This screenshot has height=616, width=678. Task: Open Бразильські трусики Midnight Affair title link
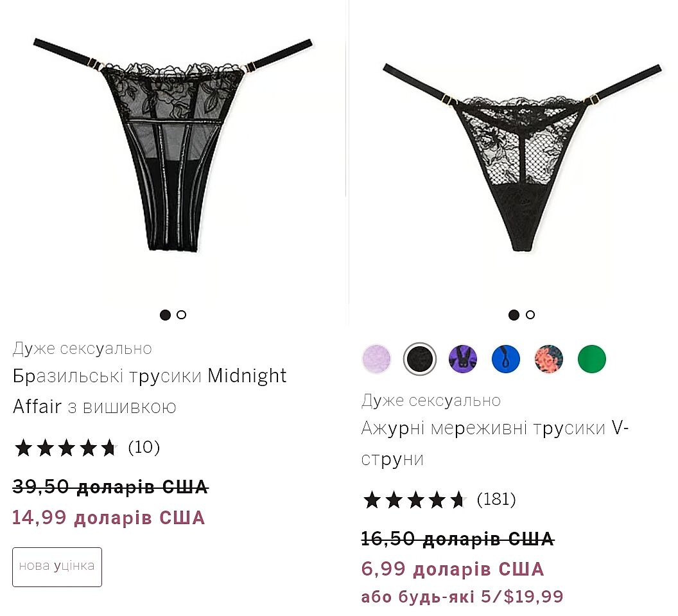150,391
